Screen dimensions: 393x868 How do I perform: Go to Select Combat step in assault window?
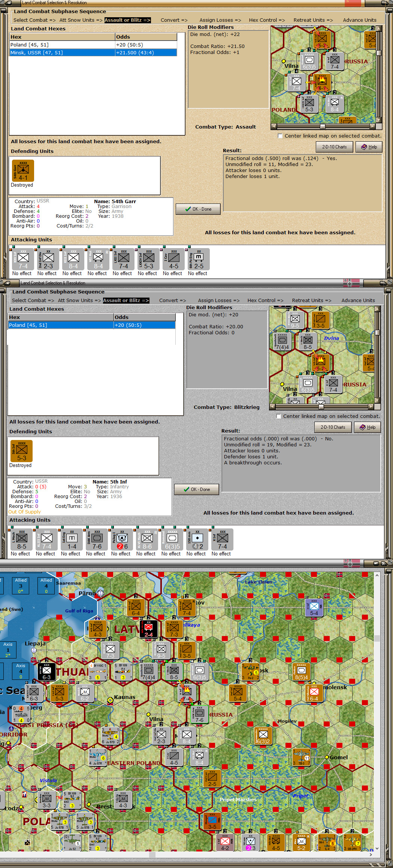click(x=34, y=20)
